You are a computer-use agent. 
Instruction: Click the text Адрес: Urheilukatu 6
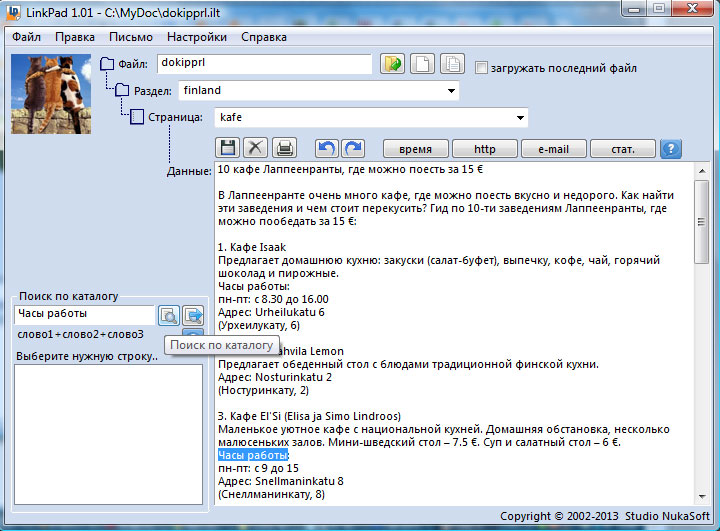(271, 312)
